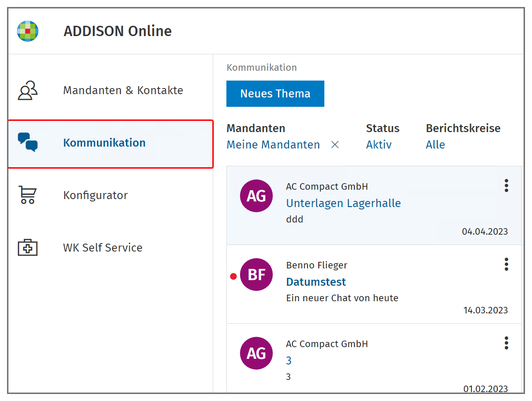Open three-dot menu for Unterlagen Lagerhalle
532x401 pixels.
[x=506, y=186]
